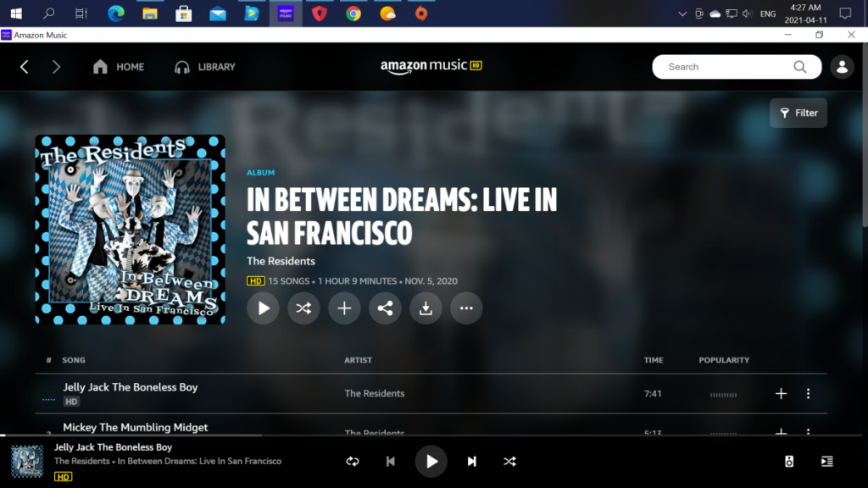Open the user account profile menu
Screen dimensions: 868x488
pos(842,67)
